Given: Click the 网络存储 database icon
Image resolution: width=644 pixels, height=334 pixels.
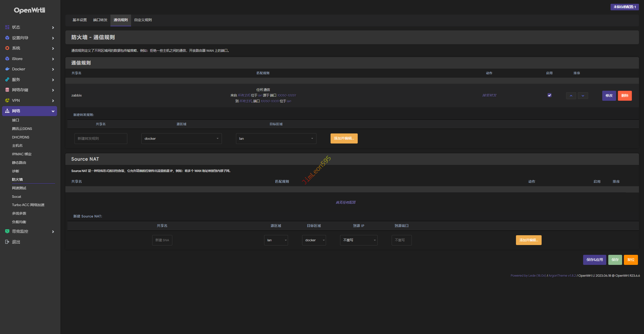Looking at the screenshot, I should point(7,90).
